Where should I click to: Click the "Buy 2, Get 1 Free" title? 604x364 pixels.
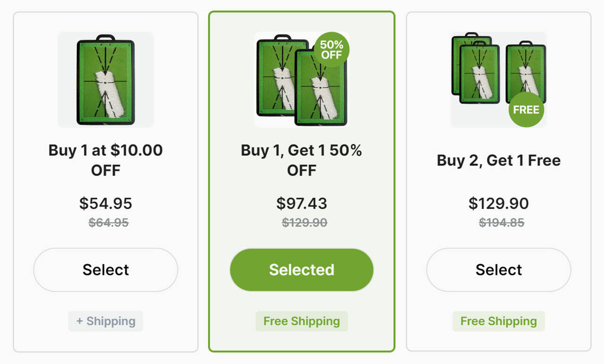coord(499,160)
